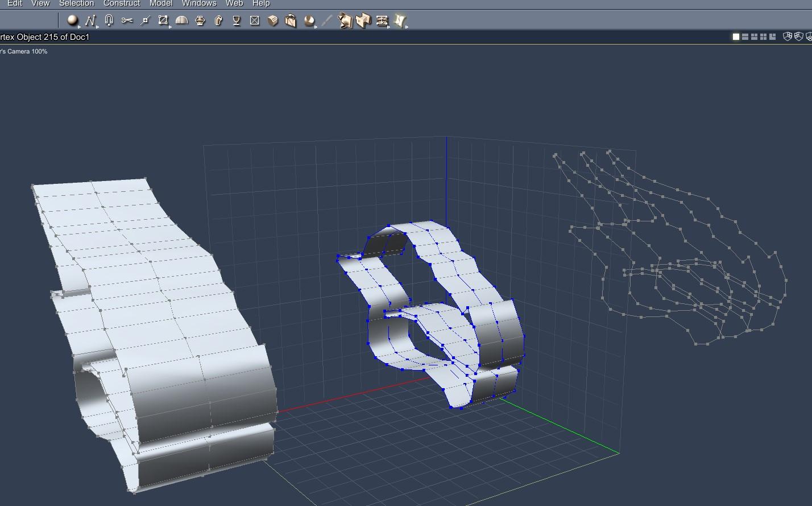
Task: Click the crossed-out square icon
Action: pos(254,20)
